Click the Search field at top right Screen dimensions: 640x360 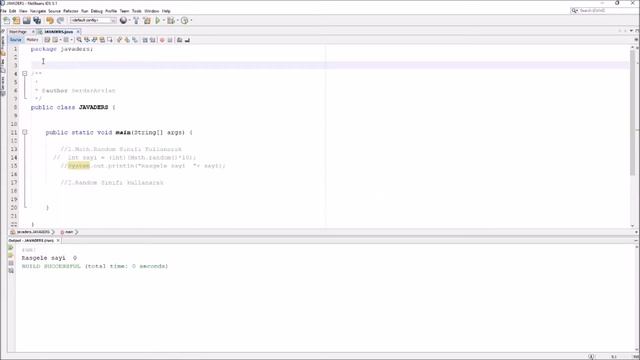pos(604,11)
